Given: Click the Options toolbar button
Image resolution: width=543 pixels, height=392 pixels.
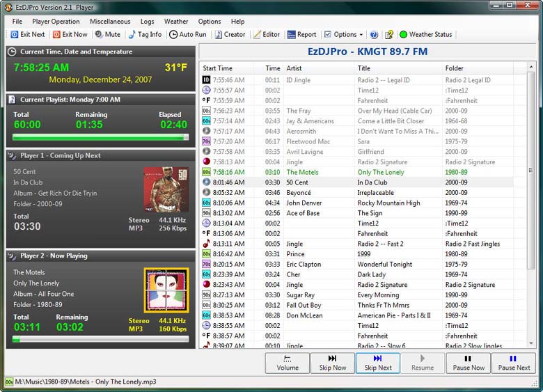Looking at the screenshot, I should coord(340,35).
